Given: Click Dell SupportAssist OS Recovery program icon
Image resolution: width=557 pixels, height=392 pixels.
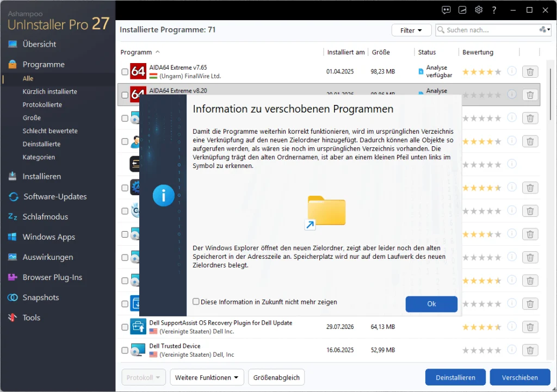Looking at the screenshot, I should click(x=138, y=327).
